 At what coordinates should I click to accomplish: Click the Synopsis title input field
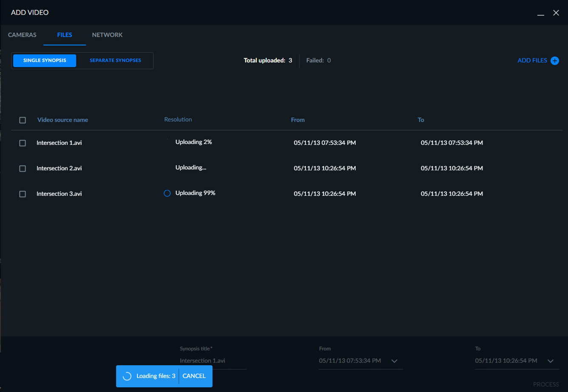pyautogui.click(x=213, y=361)
